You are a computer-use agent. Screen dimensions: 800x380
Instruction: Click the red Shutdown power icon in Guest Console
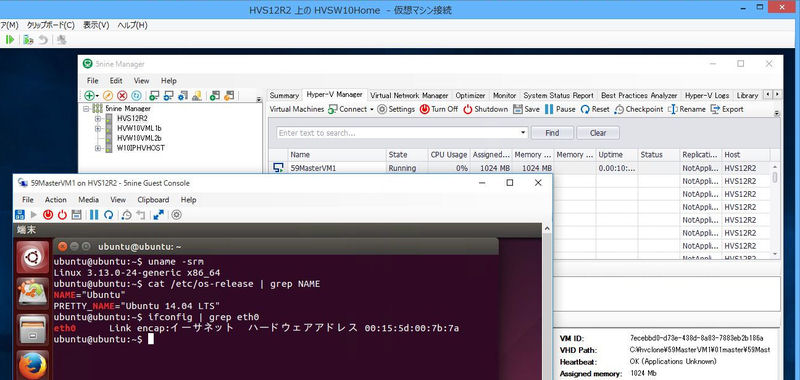[x=62, y=215]
